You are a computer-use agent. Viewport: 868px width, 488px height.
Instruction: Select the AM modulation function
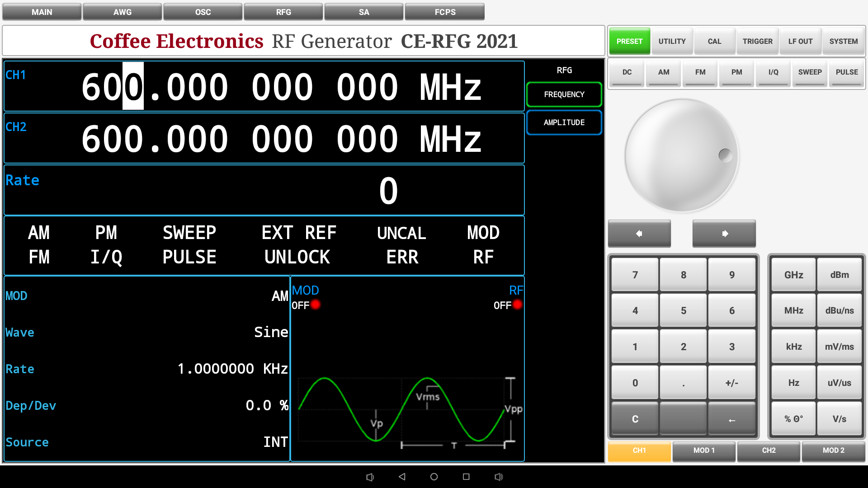point(663,72)
